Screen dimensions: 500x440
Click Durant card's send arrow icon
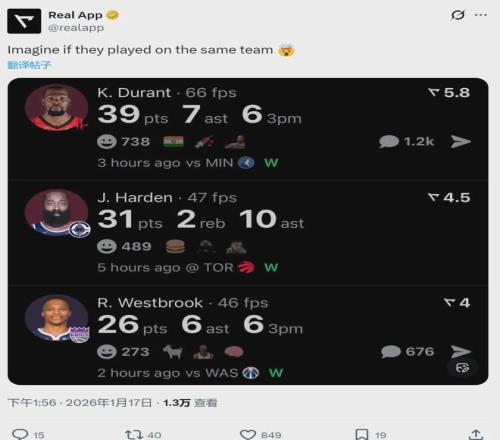coord(461,142)
